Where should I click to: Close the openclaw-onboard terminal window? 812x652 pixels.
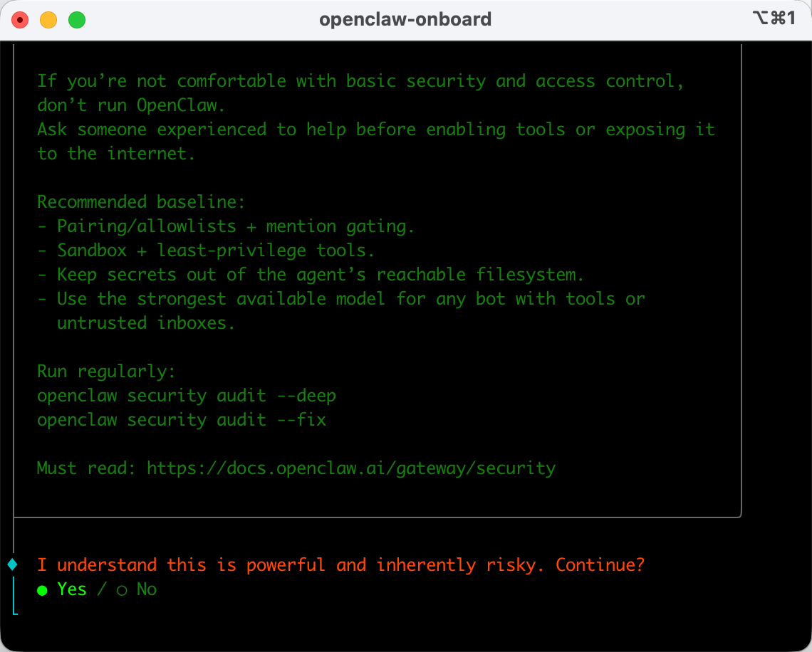[20, 20]
